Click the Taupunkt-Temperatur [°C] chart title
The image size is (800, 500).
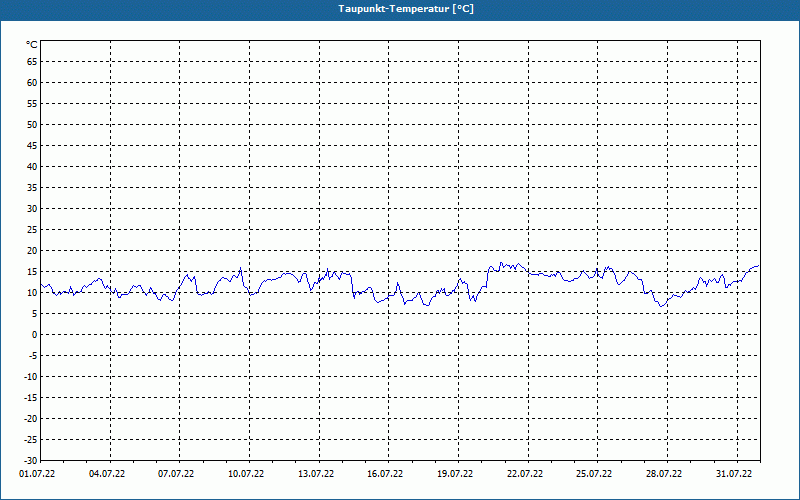(x=406, y=9)
